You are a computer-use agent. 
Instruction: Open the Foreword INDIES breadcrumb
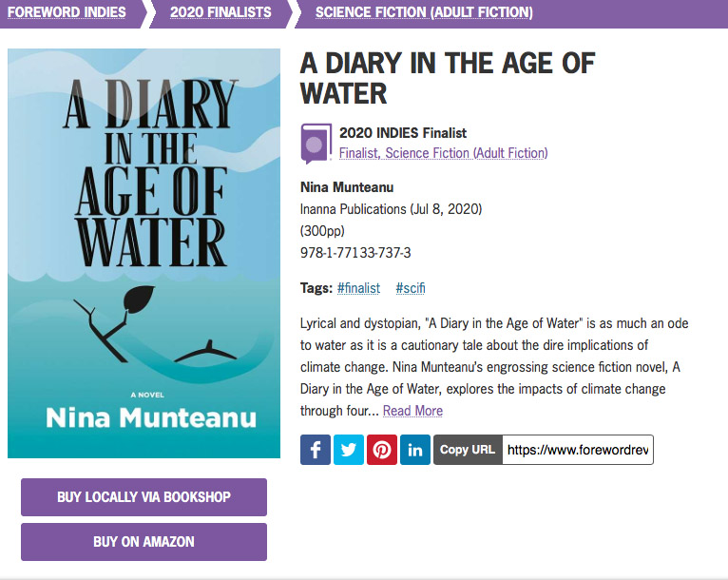[67, 12]
